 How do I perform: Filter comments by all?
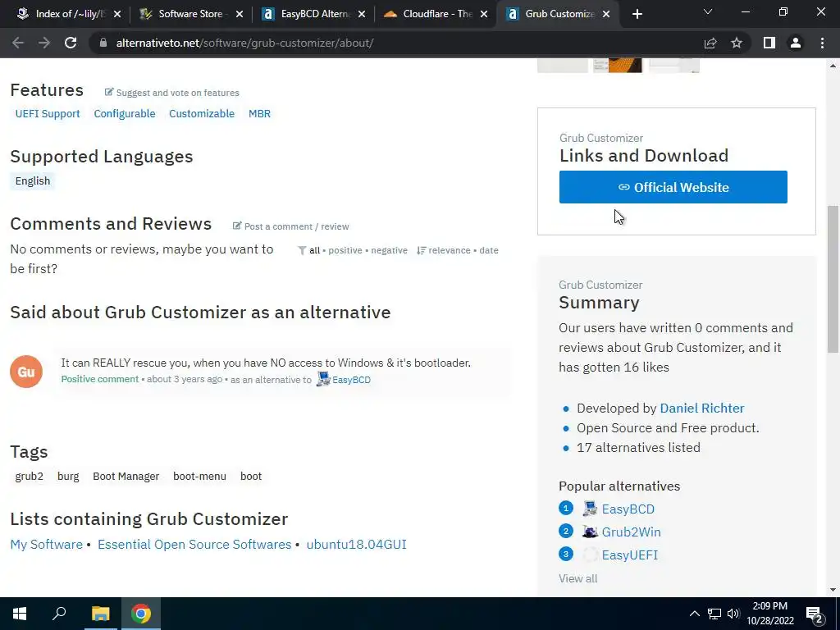(314, 250)
